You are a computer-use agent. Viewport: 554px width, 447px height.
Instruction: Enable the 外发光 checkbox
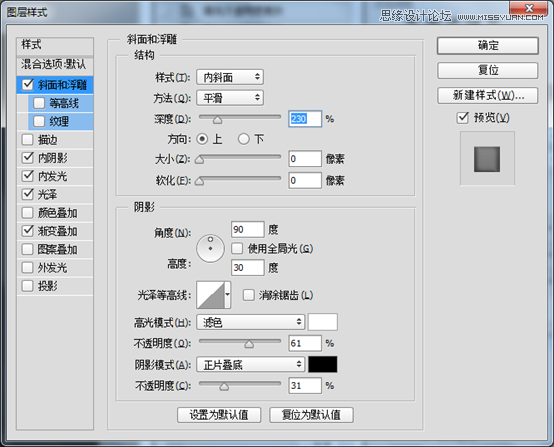click(28, 267)
